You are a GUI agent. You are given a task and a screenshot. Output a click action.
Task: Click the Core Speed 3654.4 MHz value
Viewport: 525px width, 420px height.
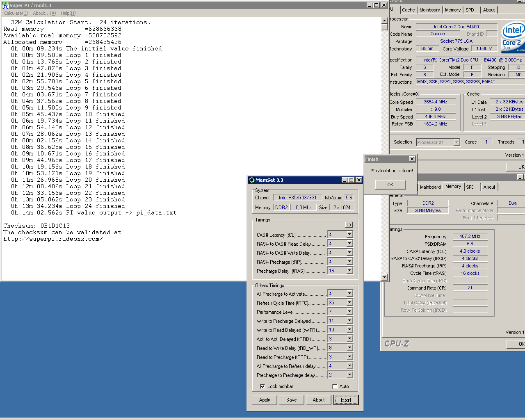point(436,102)
